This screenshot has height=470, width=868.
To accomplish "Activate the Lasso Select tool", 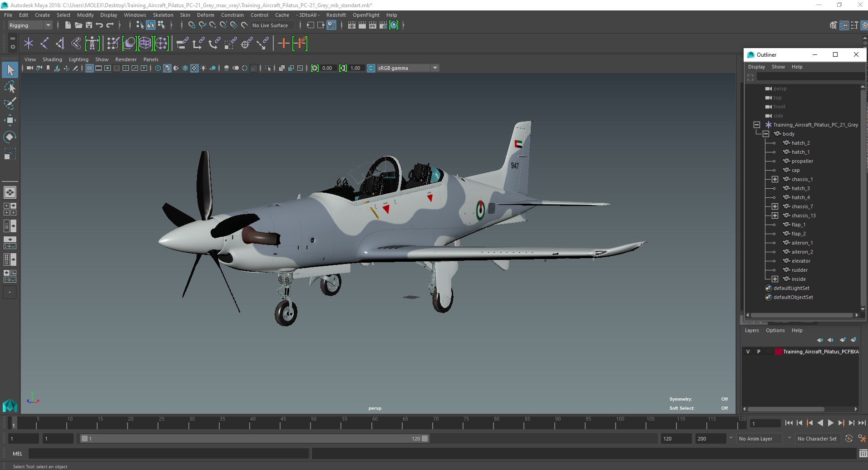I will [x=10, y=87].
